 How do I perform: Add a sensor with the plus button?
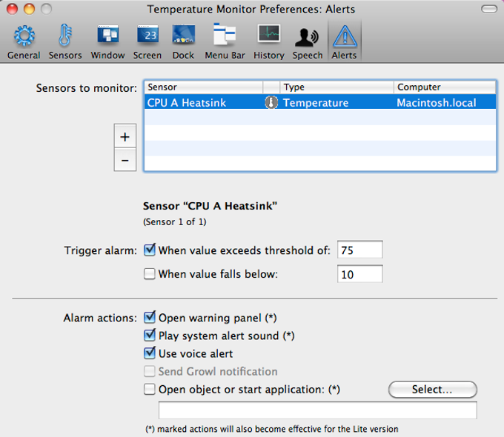[x=125, y=137]
